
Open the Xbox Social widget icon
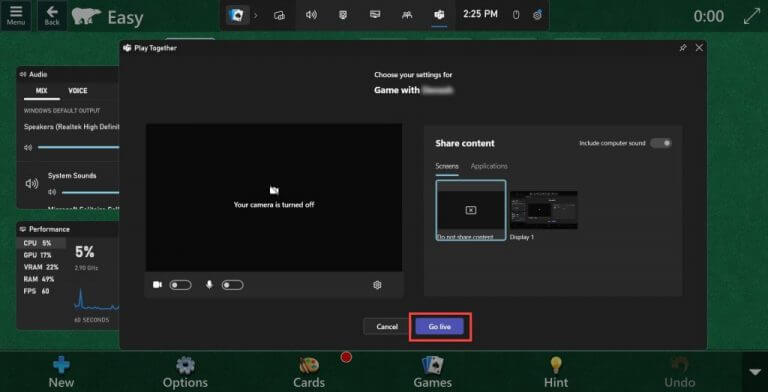(407, 15)
